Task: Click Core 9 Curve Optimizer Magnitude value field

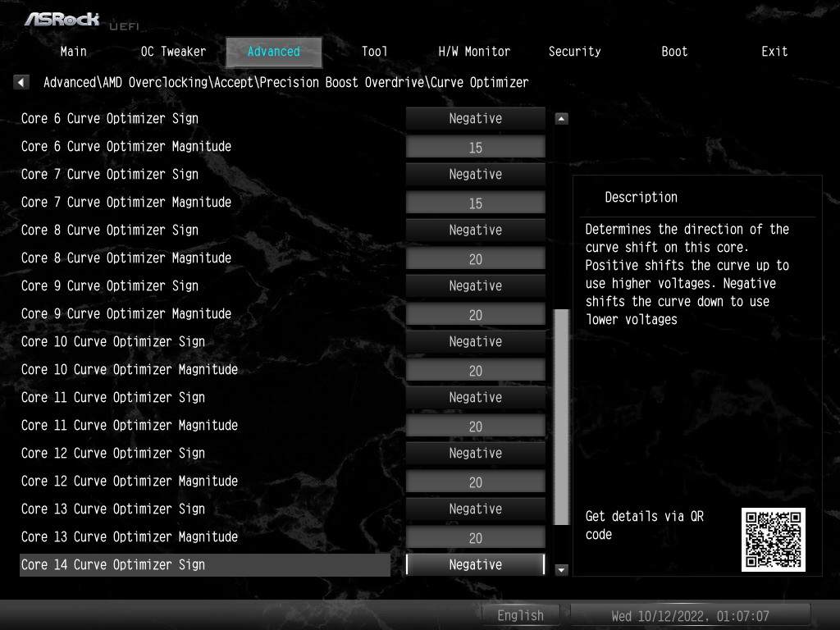Action: 476,314
